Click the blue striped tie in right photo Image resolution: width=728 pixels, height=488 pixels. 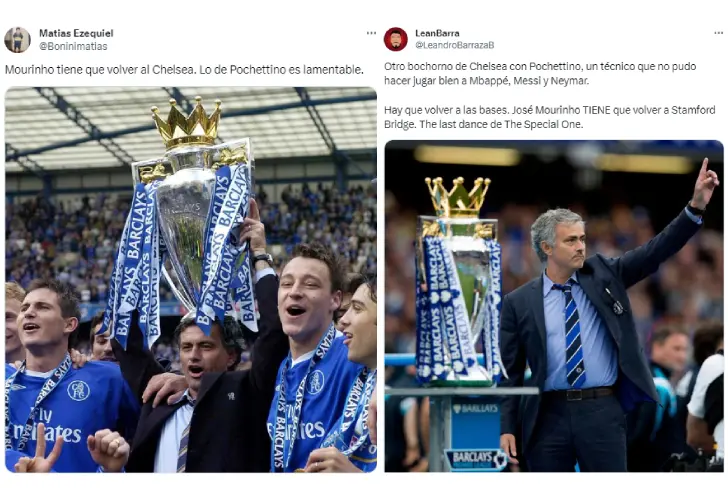[x=572, y=334]
